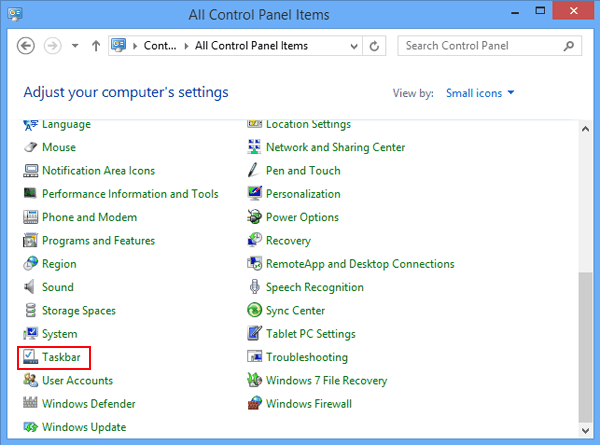Click the RemoteApp and Desktop Connections icon
Viewport: 600px width, 445px height.
pos(254,264)
